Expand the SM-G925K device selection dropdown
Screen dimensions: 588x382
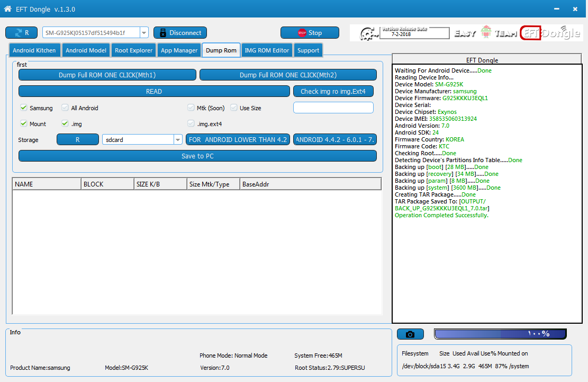click(x=144, y=33)
